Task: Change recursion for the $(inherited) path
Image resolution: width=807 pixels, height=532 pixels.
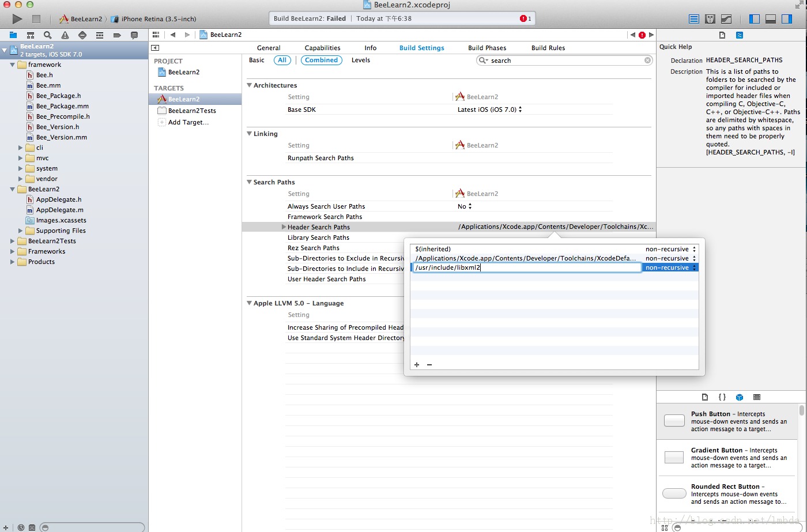Action: click(671, 249)
